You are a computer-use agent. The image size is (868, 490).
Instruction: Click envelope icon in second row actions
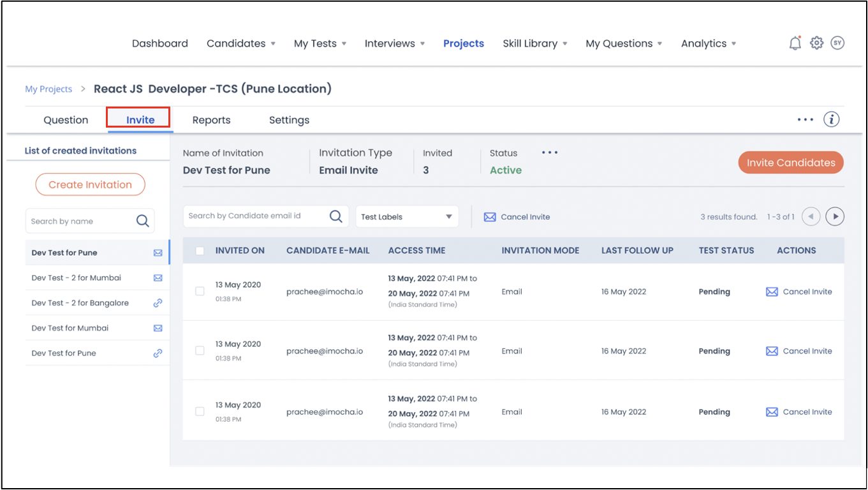coord(772,351)
